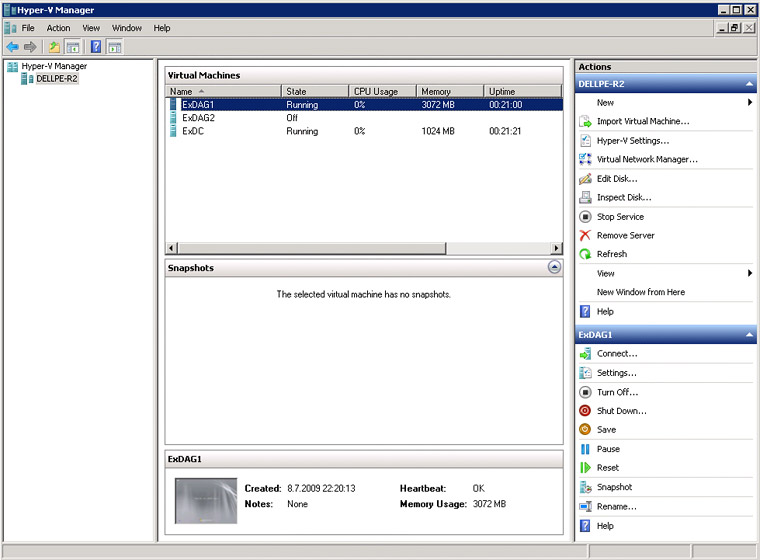Open the View menu in menu bar
The width and height of the screenshot is (760, 560).
pyautogui.click(x=91, y=28)
